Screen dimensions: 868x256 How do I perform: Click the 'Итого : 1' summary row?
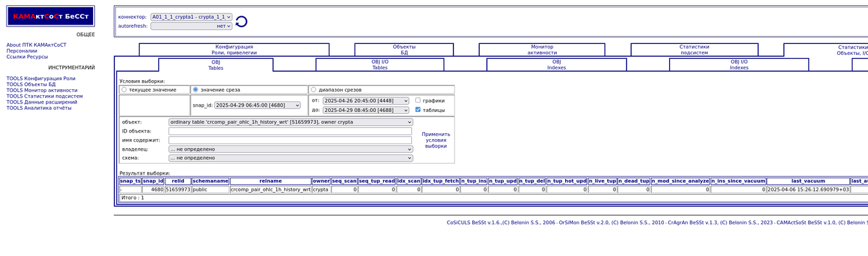click(493, 198)
